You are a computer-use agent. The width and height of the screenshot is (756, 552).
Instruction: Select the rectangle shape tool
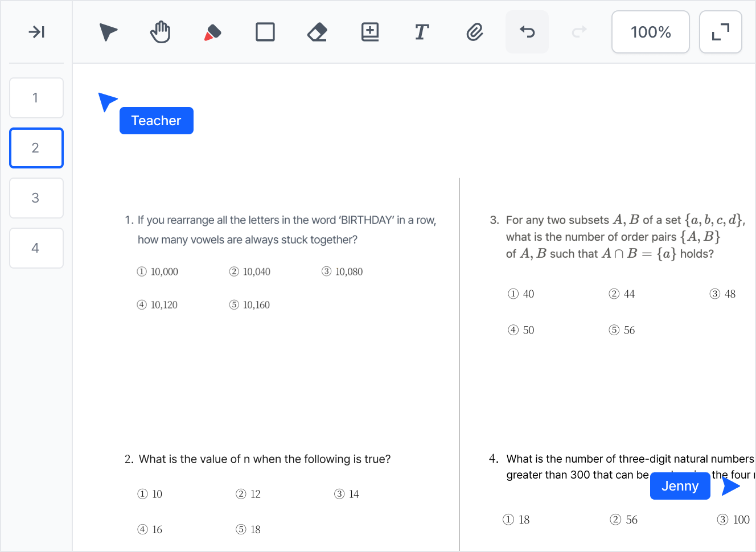click(265, 32)
